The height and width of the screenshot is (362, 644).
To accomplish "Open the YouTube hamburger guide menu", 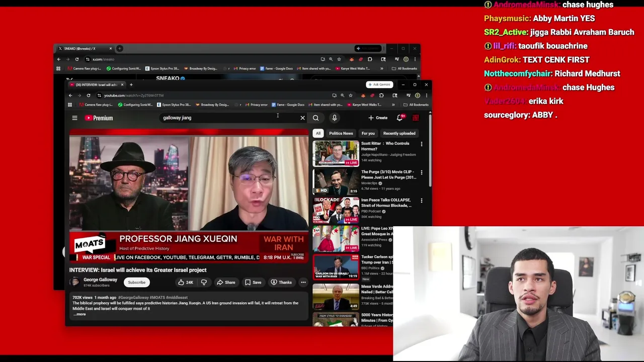I will tap(74, 118).
